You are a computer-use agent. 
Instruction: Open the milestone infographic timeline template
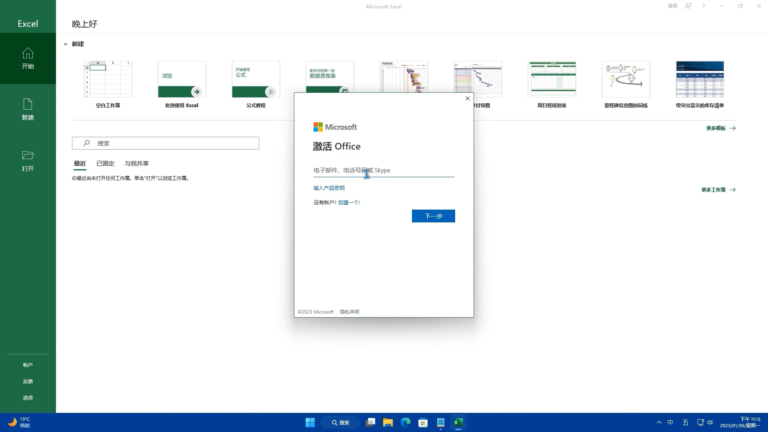626,84
